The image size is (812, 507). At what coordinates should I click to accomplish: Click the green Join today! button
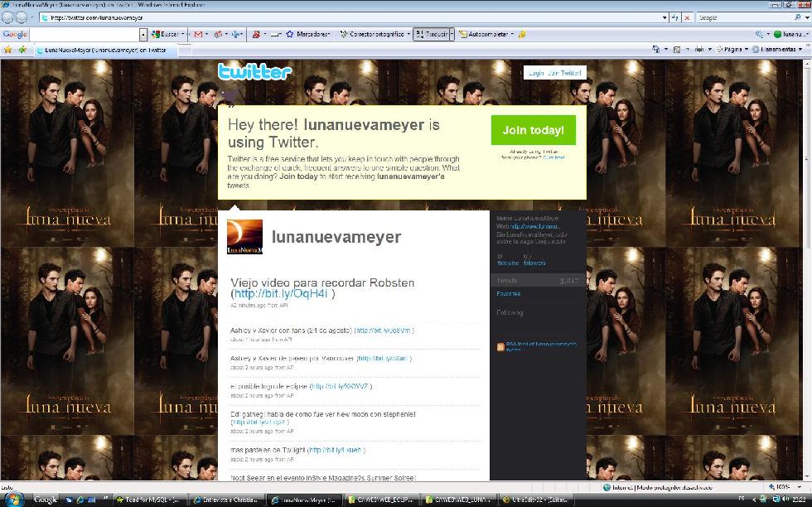point(534,130)
